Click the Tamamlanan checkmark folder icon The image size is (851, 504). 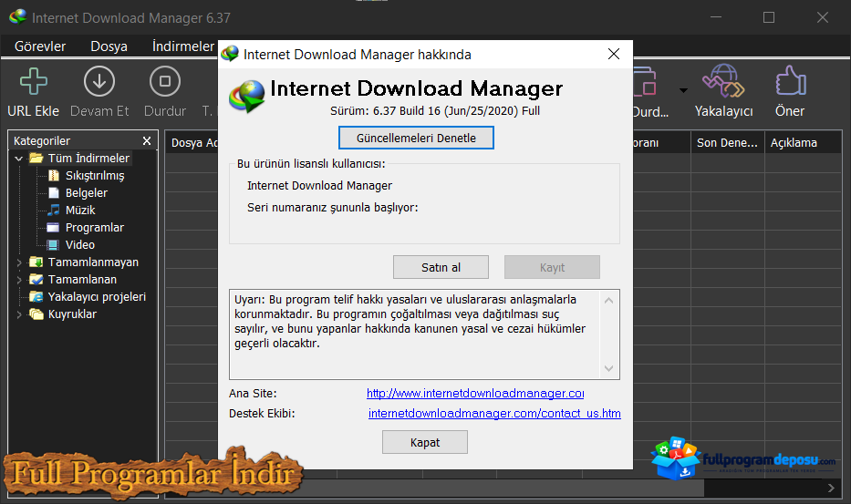(36, 280)
